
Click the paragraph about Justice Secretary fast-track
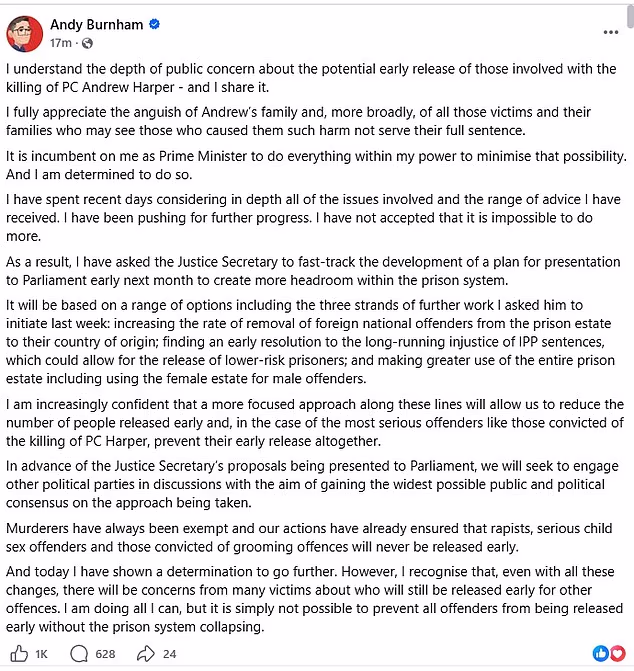coord(313,271)
